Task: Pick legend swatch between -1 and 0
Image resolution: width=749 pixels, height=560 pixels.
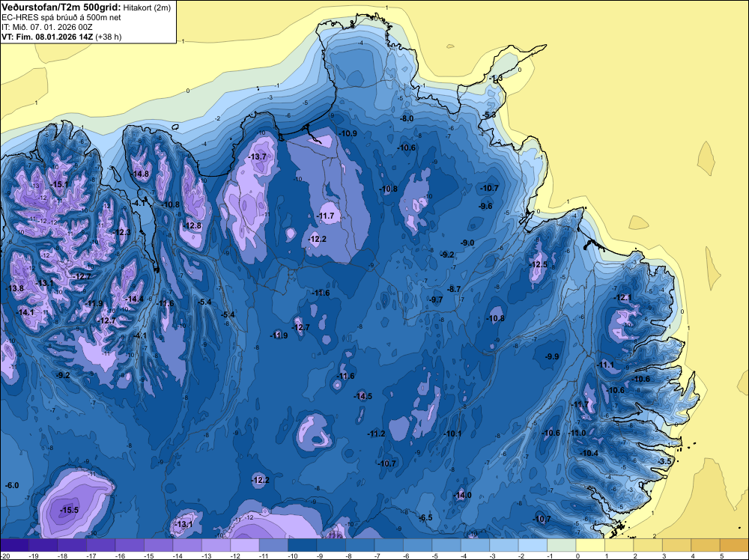Action: point(562,545)
